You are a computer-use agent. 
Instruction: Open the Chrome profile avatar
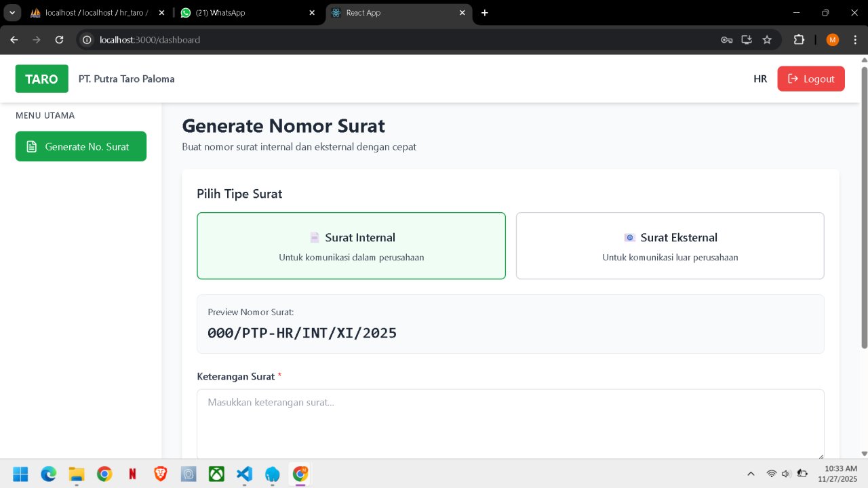833,40
